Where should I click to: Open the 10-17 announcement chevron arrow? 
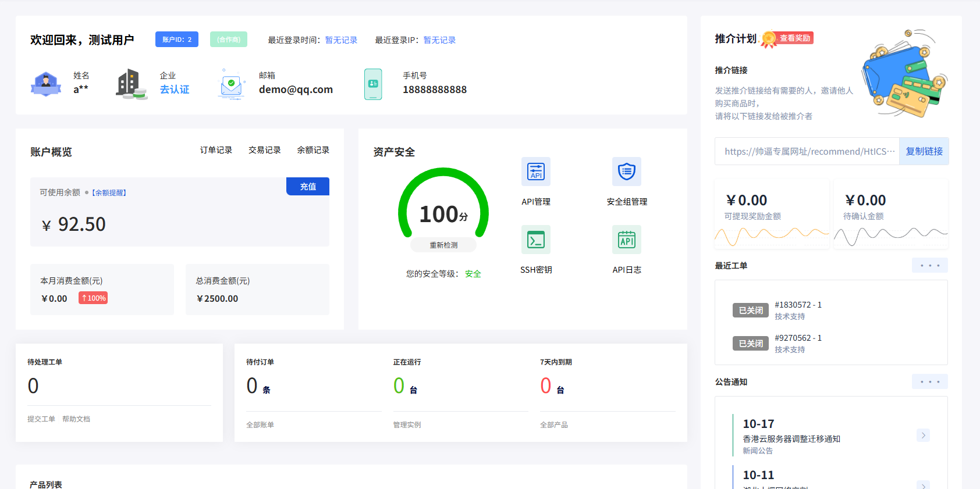point(923,436)
